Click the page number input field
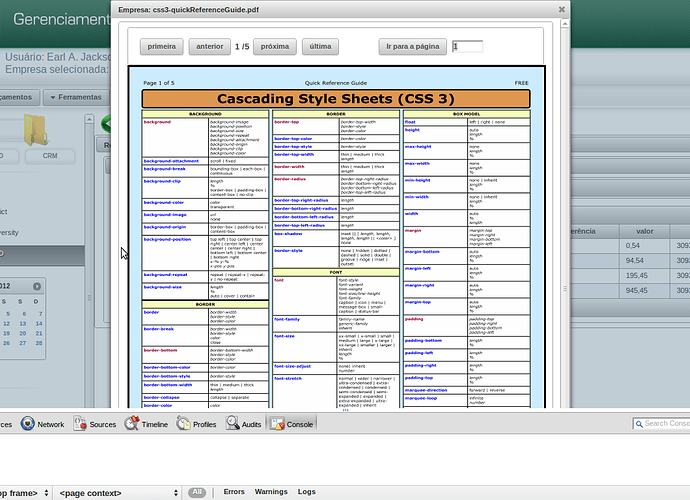 click(467, 46)
